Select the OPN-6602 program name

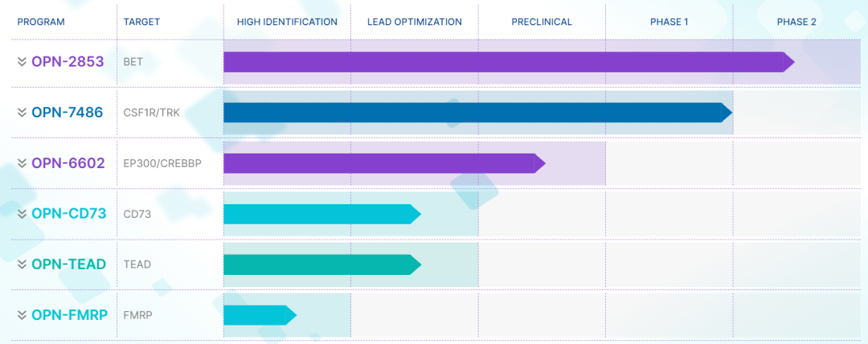[68, 163]
